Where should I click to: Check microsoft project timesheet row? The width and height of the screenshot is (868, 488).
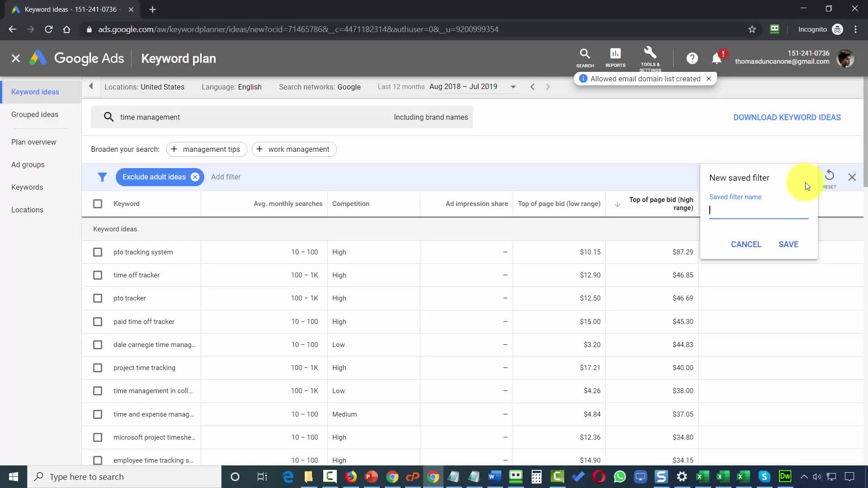(98, 437)
